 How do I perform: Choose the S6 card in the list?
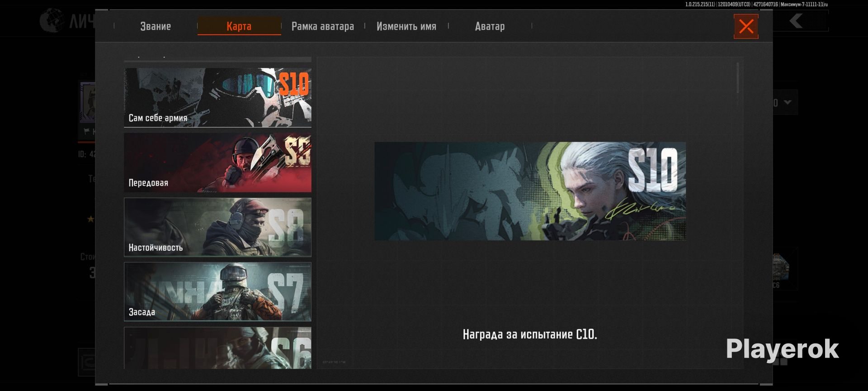point(217,348)
